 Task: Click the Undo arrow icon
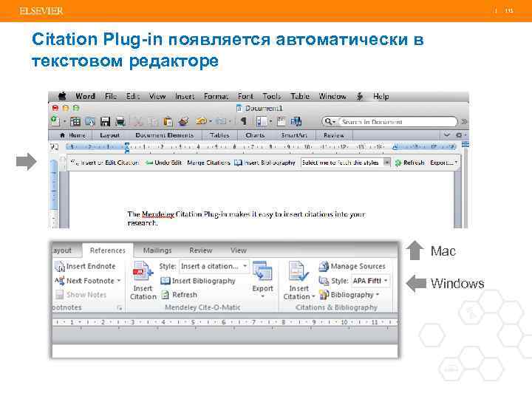201,121
